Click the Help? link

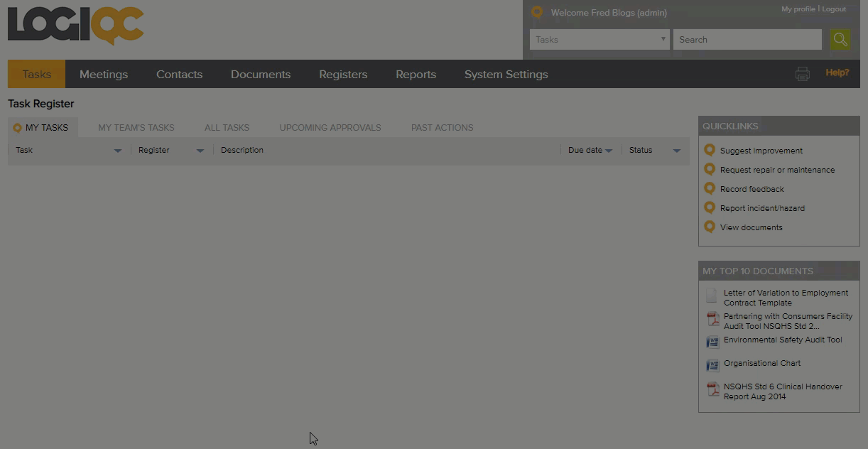[837, 73]
